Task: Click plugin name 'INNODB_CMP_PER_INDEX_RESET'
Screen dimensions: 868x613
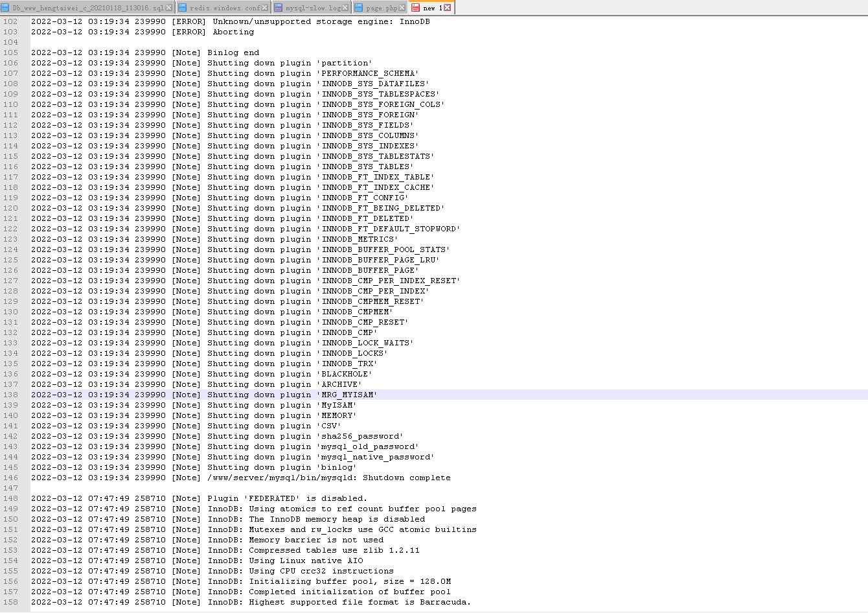Action: (389, 281)
